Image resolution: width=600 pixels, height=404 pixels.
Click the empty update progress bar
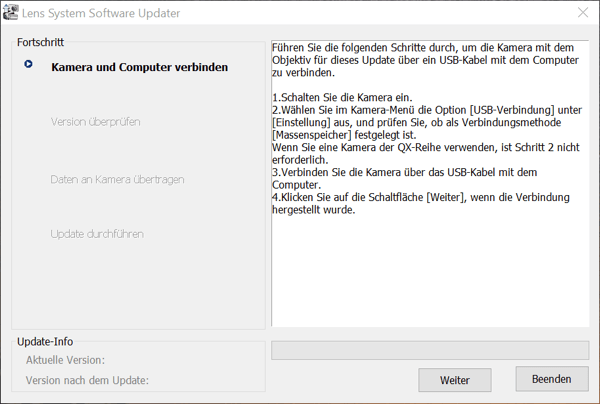[429, 350]
